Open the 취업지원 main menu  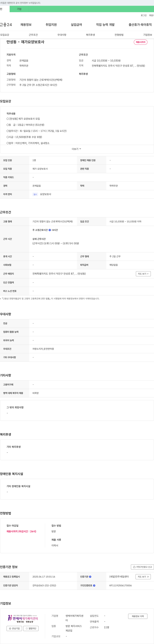pyautogui.click(x=51, y=25)
